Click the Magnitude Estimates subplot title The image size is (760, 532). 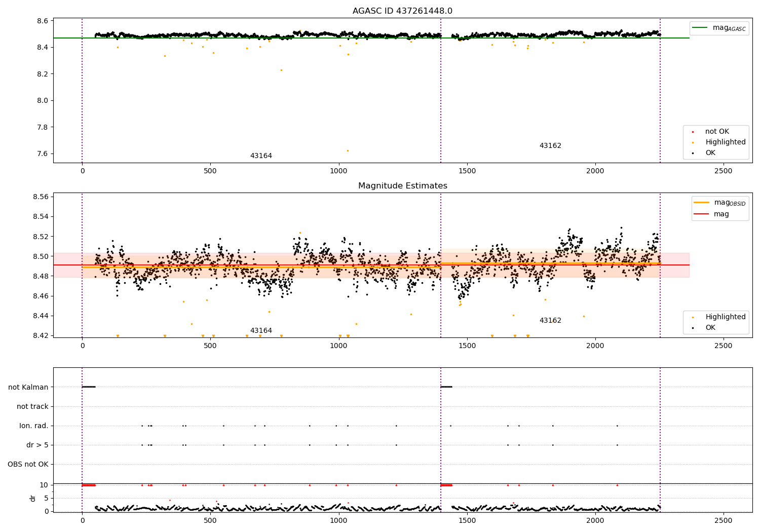point(402,186)
